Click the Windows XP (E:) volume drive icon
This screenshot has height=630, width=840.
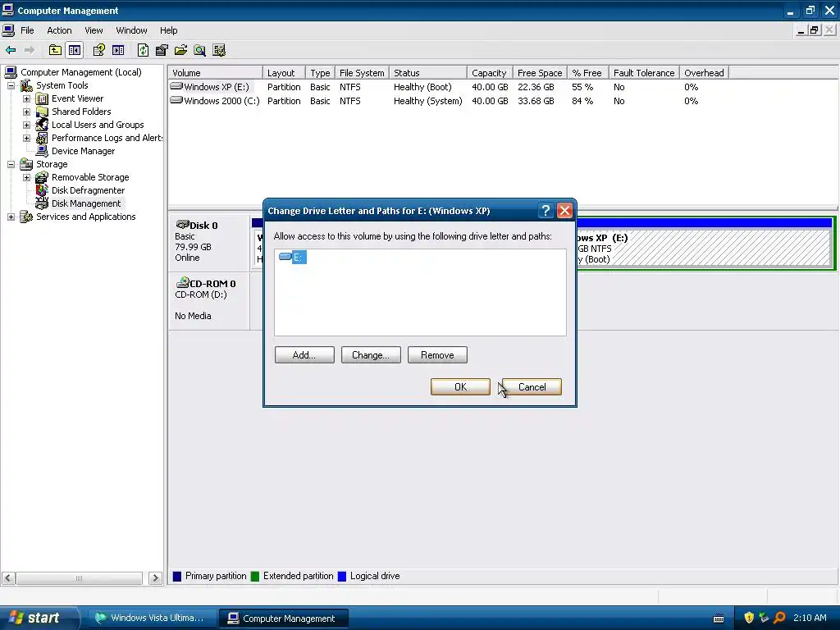[176, 86]
